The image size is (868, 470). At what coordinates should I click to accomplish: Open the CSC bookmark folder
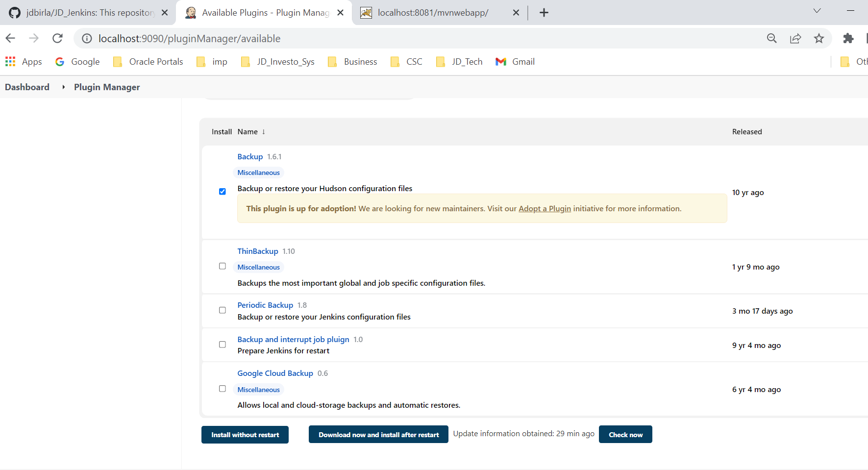[406, 62]
